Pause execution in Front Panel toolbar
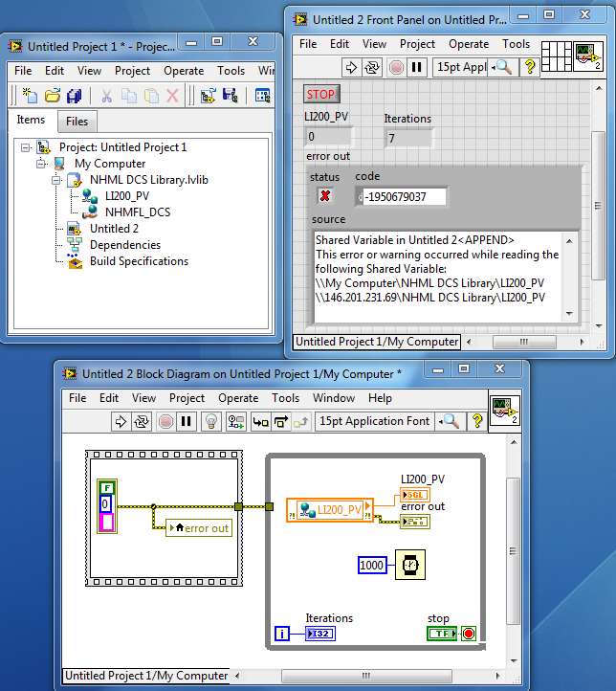Viewport: 616px width, 691px height. point(416,67)
